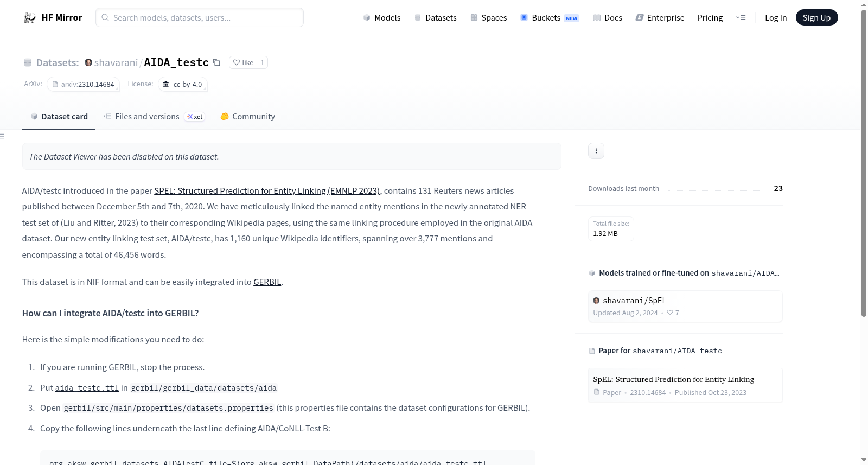This screenshot has width=868, height=465.
Task: Follow the GERBIL link
Action: 267,282
